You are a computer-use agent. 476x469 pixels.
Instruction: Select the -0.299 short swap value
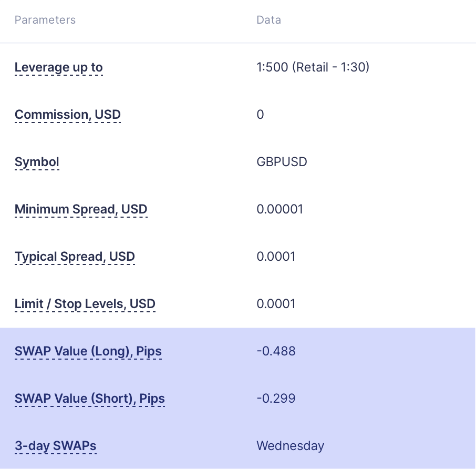click(x=276, y=399)
